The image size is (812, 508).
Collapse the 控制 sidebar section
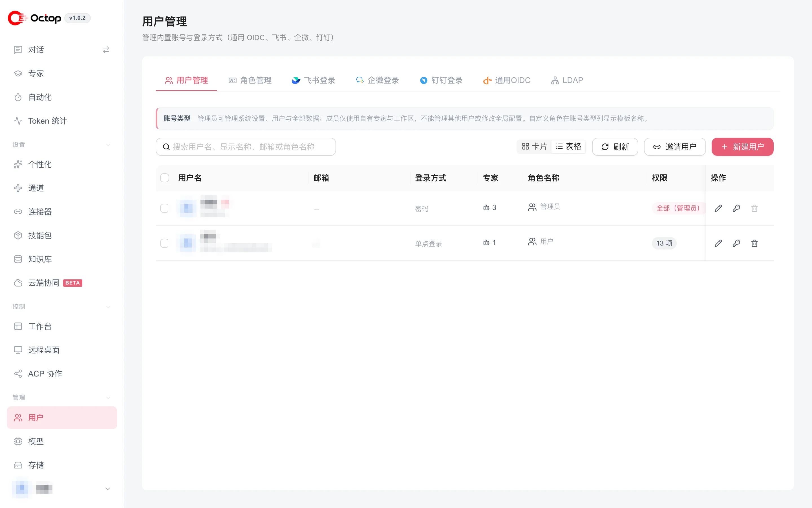pyautogui.click(x=108, y=307)
